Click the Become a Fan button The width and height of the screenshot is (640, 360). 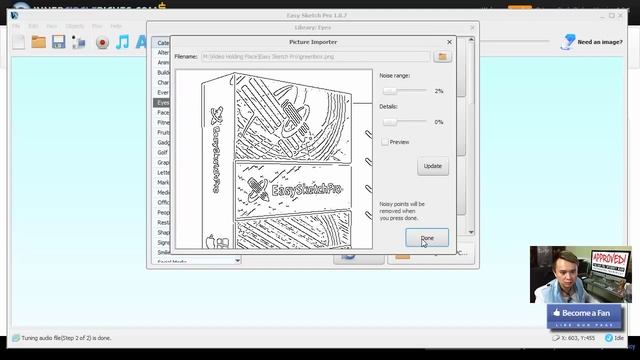584,317
